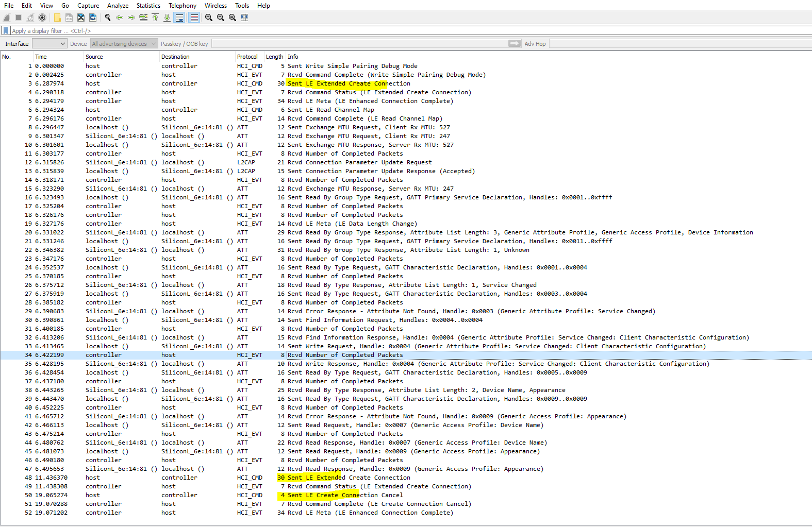
Task: Click the Passkey / OOB key field
Action: pos(358,44)
